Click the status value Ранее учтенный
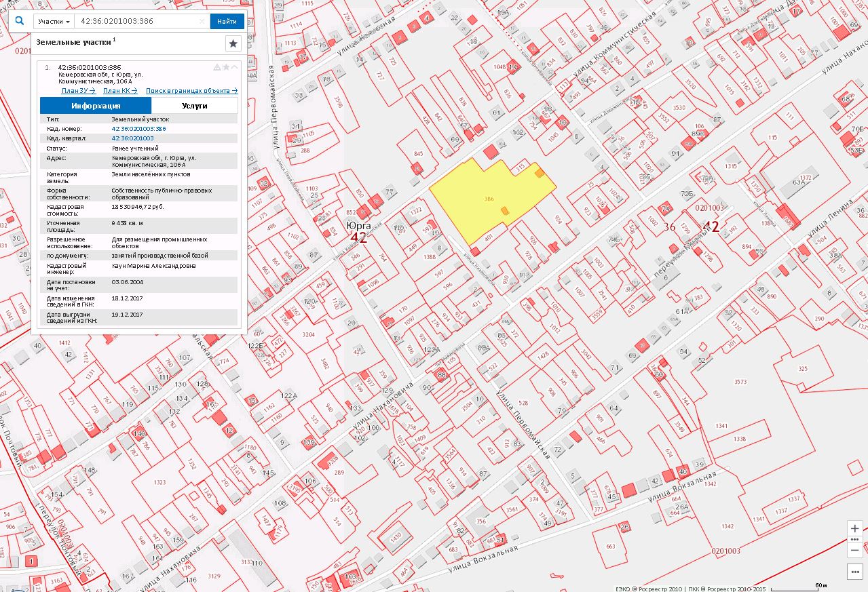Viewport: 868px width, 592px height. tap(134, 148)
